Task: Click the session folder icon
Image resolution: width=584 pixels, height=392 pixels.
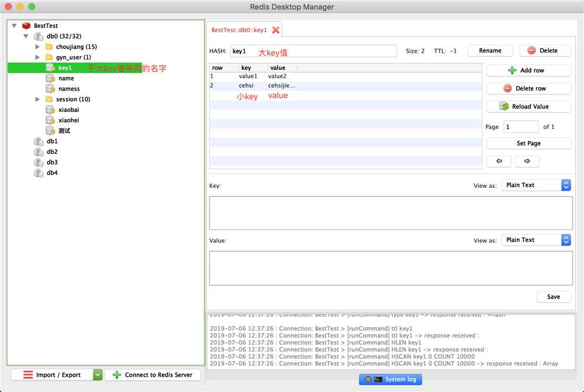Action: [49, 99]
